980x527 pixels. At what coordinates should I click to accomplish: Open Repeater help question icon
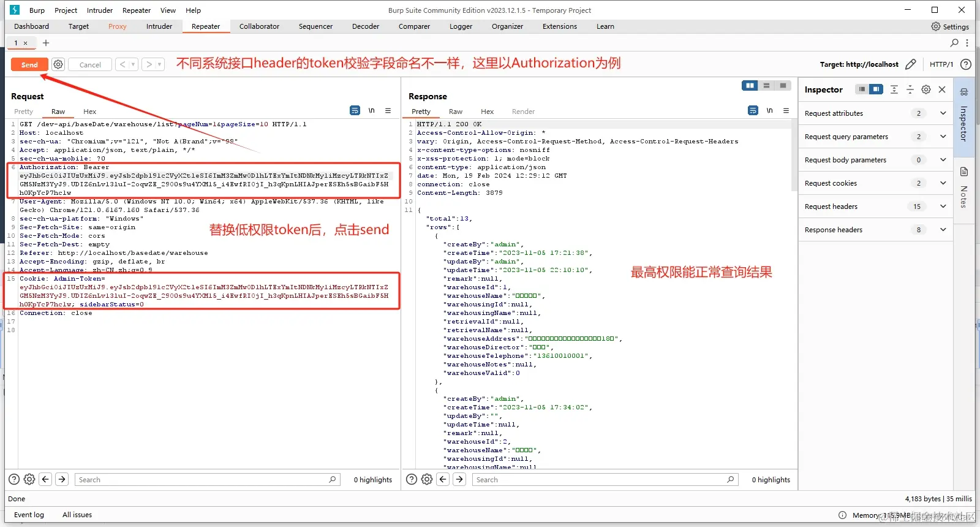[966, 64]
